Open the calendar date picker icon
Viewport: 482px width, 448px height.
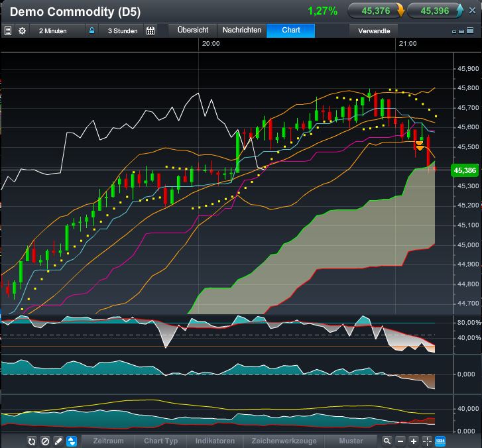tap(151, 30)
